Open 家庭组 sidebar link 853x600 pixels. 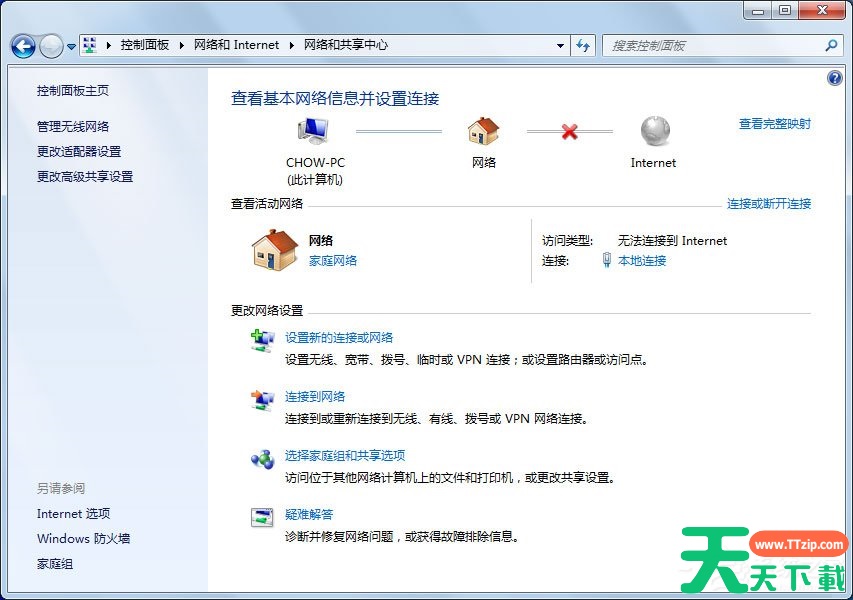click(55, 564)
